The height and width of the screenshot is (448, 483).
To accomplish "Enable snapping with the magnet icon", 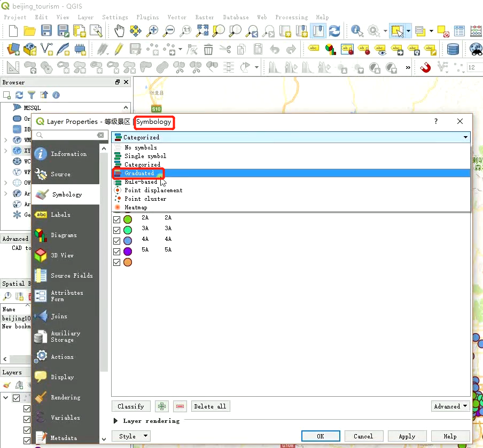I will click(x=425, y=67).
